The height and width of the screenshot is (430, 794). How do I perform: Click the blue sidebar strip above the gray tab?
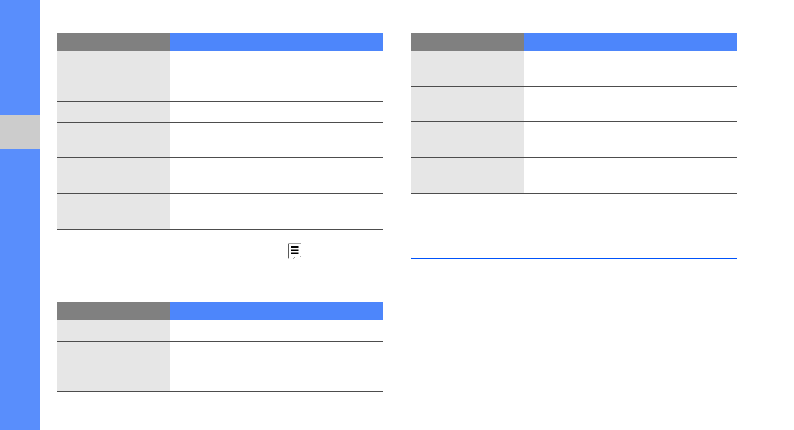tap(20, 57)
